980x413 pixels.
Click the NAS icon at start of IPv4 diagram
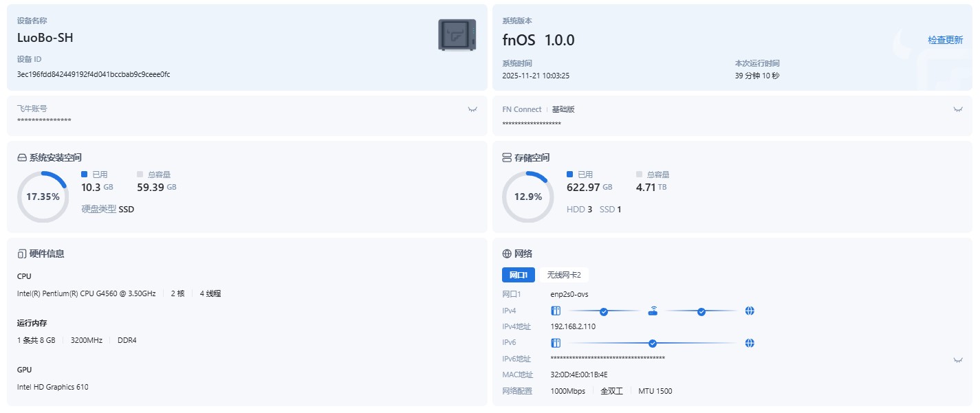pyautogui.click(x=556, y=311)
